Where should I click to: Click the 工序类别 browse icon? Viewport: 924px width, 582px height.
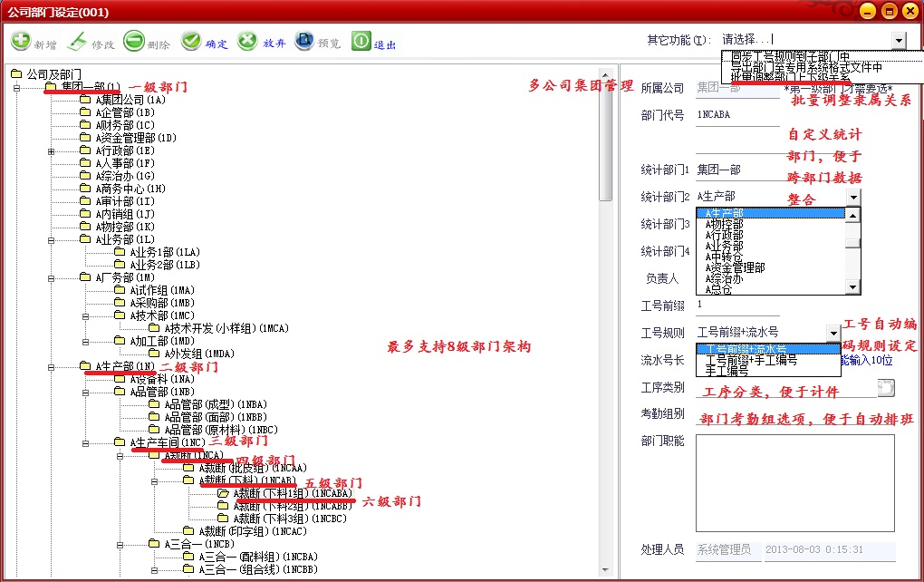point(886,387)
